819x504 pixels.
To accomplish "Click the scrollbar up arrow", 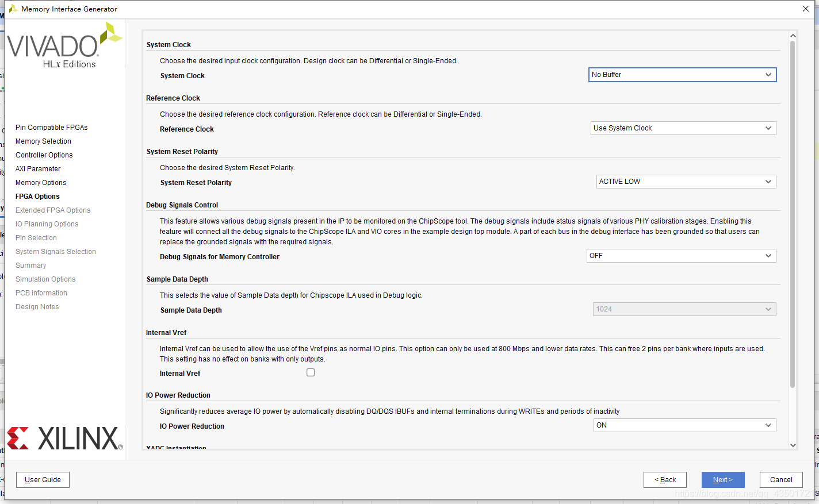I will (x=793, y=36).
